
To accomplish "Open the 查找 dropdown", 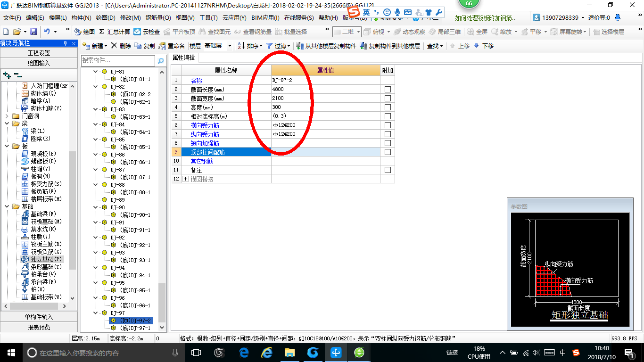I will pos(435,46).
